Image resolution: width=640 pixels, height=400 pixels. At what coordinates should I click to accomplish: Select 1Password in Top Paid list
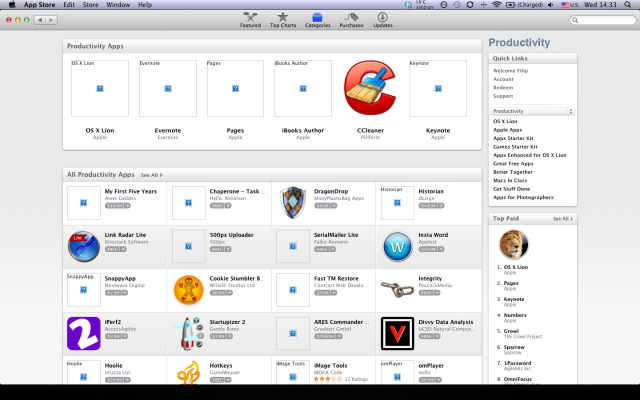(517, 363)
